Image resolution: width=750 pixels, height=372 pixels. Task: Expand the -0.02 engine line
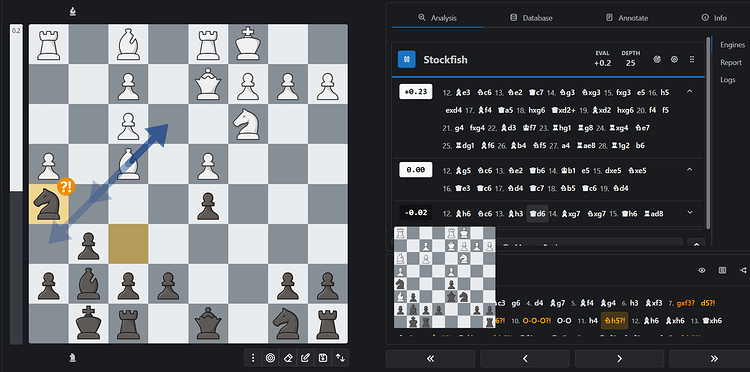(689, 212)
